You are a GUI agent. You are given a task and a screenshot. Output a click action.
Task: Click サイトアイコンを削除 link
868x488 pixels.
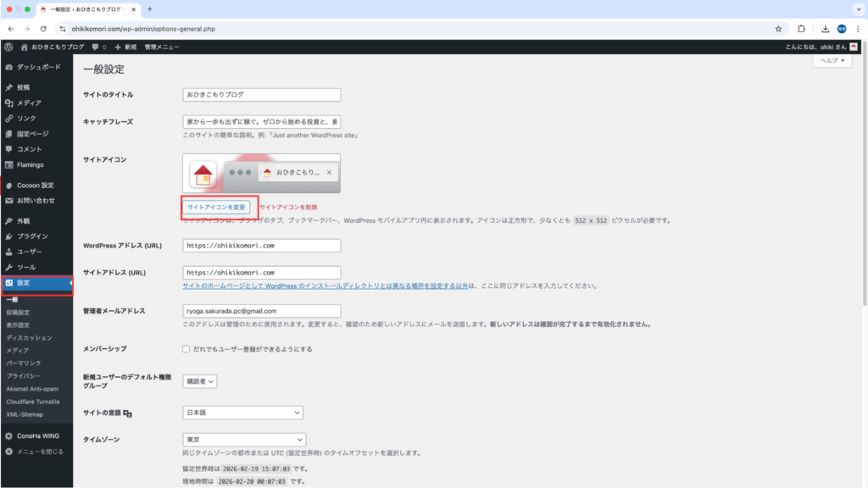288,207
